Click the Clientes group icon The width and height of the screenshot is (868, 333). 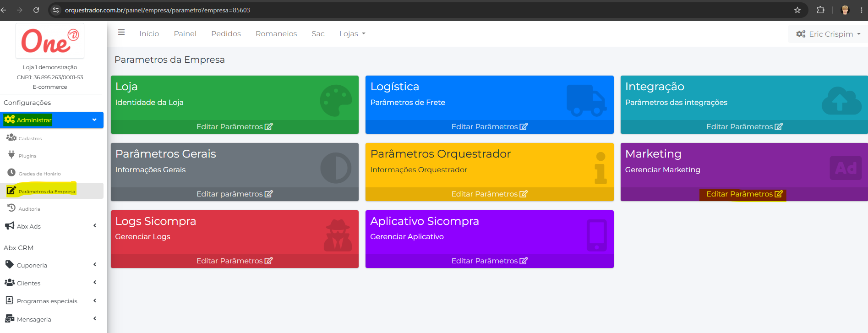(x=9, y=283)
